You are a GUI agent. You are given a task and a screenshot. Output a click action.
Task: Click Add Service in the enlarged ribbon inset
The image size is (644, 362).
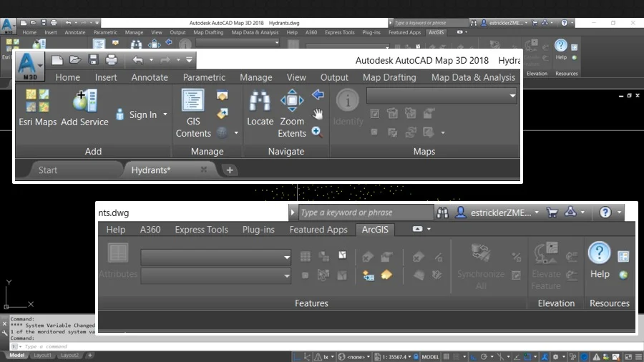click(x=84, y=108)
